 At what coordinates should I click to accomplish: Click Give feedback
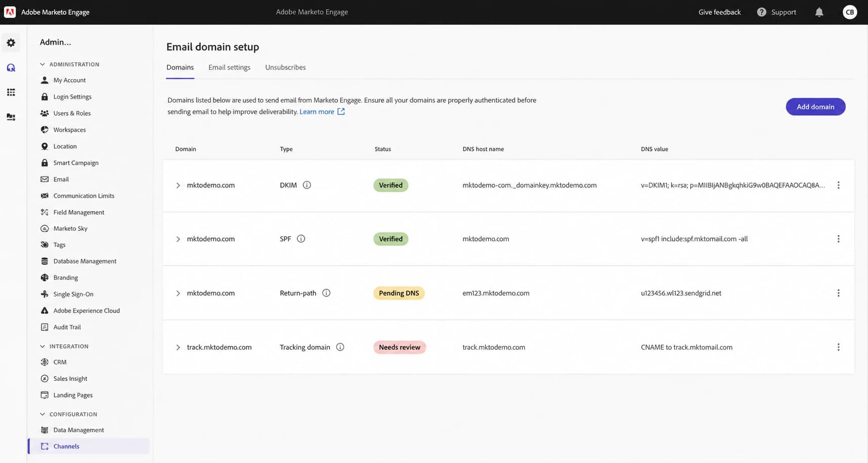click(719, 12)
